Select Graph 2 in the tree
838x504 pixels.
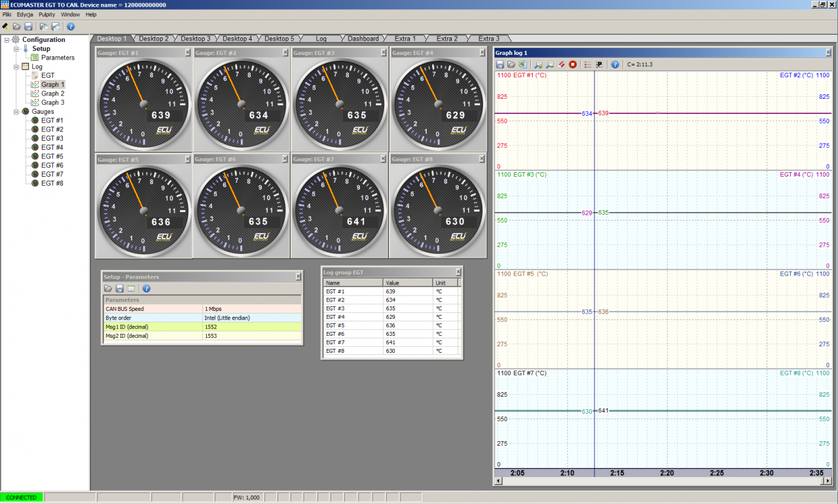(x=52, y=94)
